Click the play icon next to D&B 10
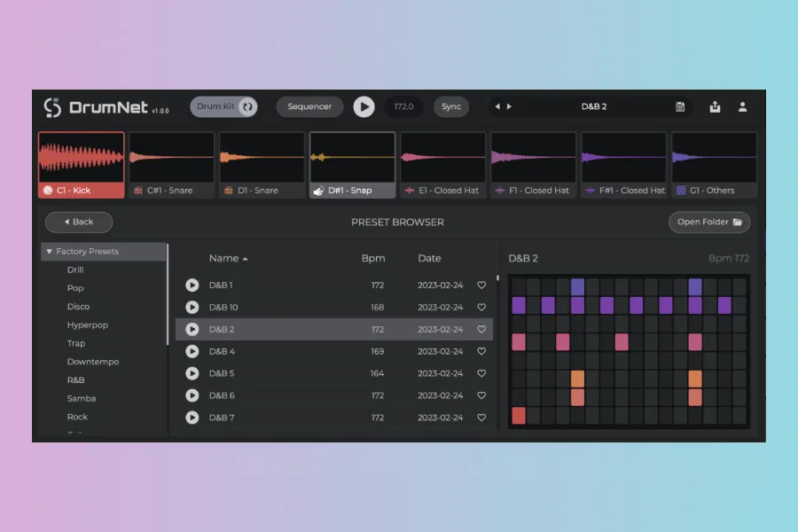Viewport: 798px width, 532px height. click(x=192, y=308)
